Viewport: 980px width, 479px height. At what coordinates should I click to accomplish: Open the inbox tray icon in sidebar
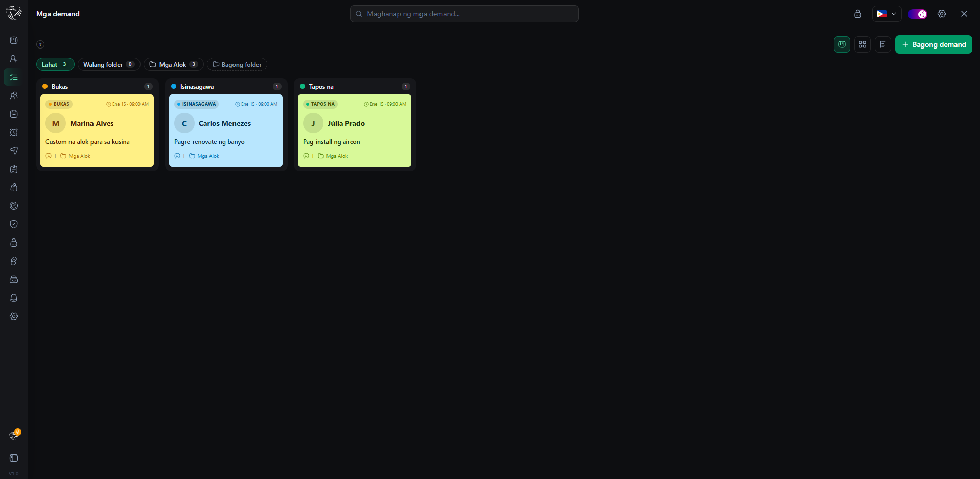[x=14, y=279]
